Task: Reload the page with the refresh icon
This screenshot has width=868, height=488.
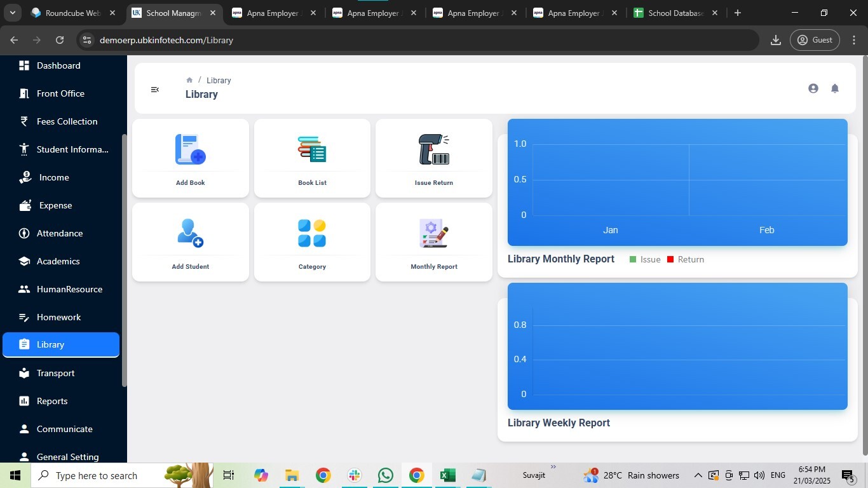Action: (60, 40)
